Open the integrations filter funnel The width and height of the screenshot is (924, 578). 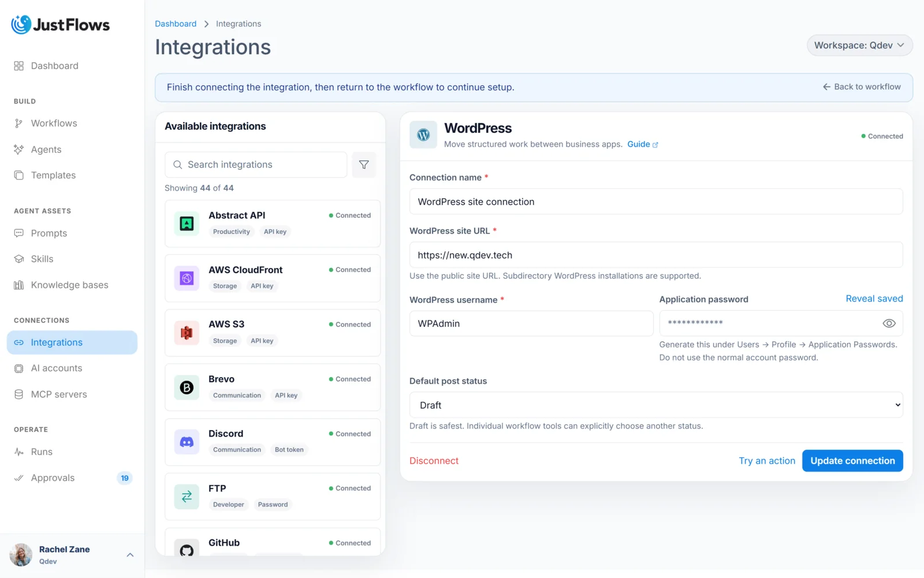pos(364,165)
